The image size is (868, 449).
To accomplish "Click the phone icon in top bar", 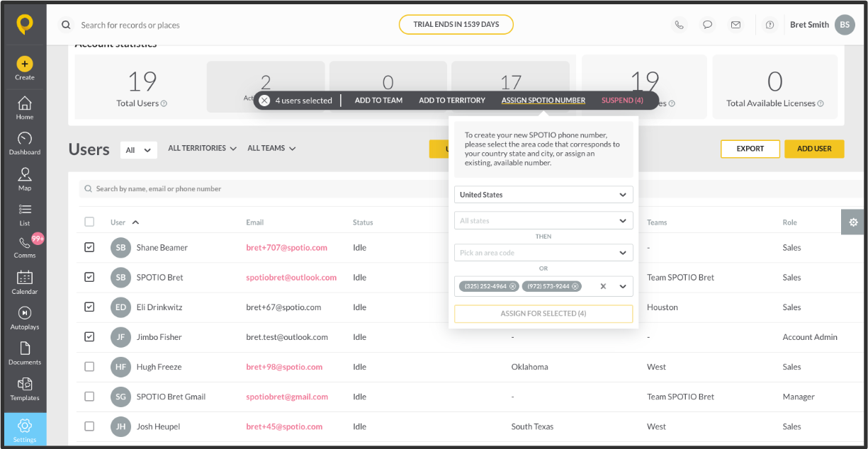I will click(680, 25).
